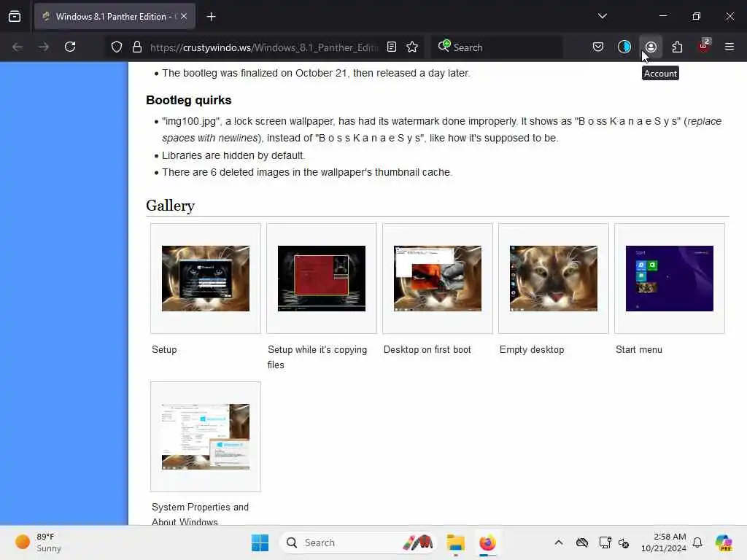
Task: Open the network display tray icon
Action: pyautogui.click(x=605, y=542)
